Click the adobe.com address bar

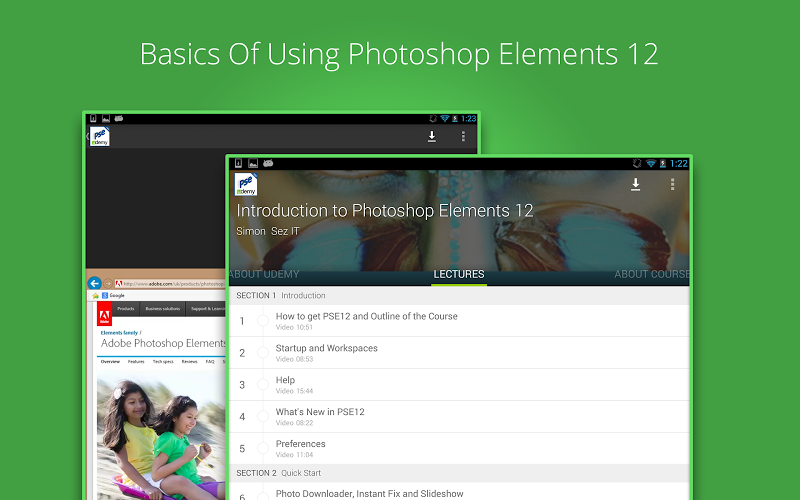(170, 284)
